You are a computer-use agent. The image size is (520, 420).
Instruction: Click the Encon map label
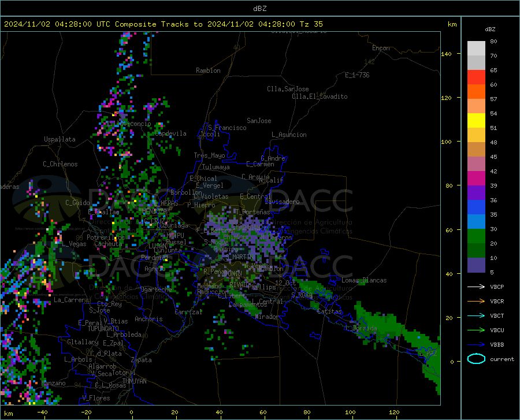coord(381,48)
